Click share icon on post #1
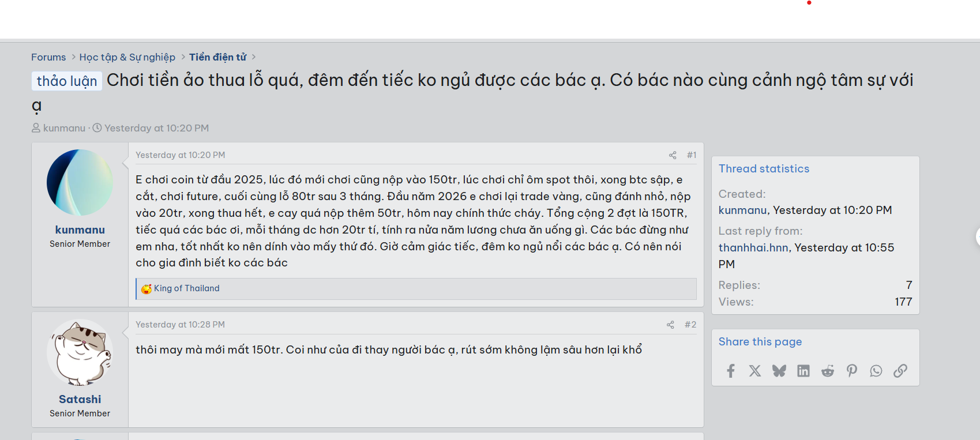980x440 pixels. click(673, 155)
